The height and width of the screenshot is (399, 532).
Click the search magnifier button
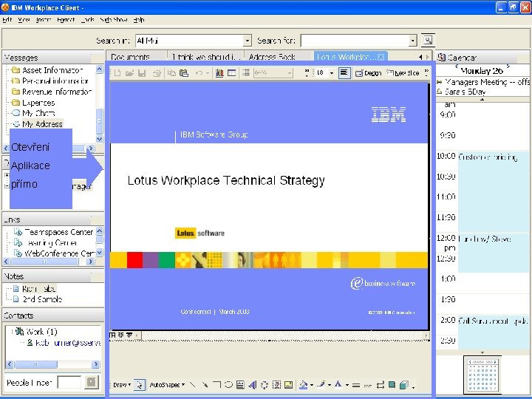point(428,41)
